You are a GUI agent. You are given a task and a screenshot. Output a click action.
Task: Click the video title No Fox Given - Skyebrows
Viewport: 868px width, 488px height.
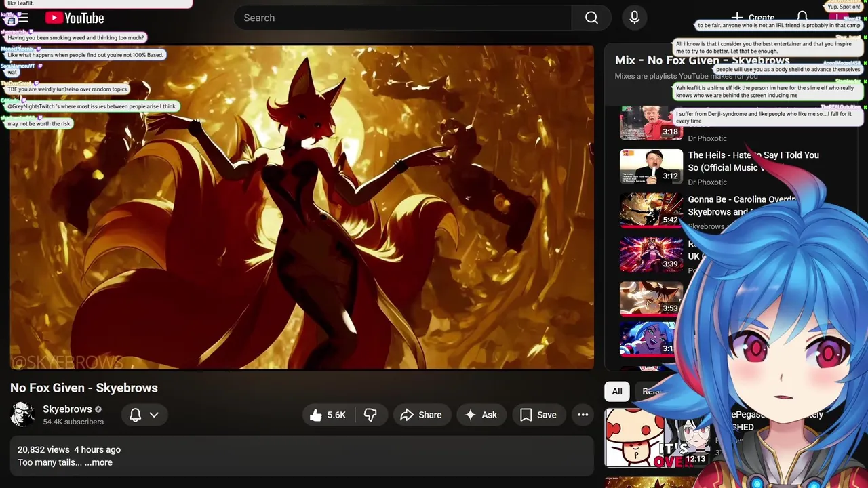point(84,388)
